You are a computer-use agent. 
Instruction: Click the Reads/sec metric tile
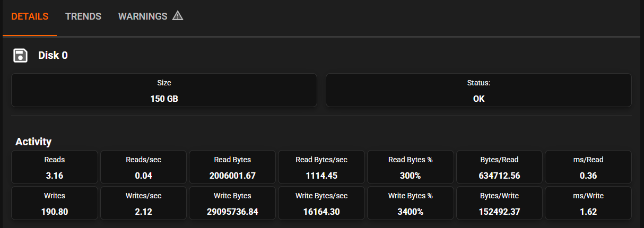143,167
